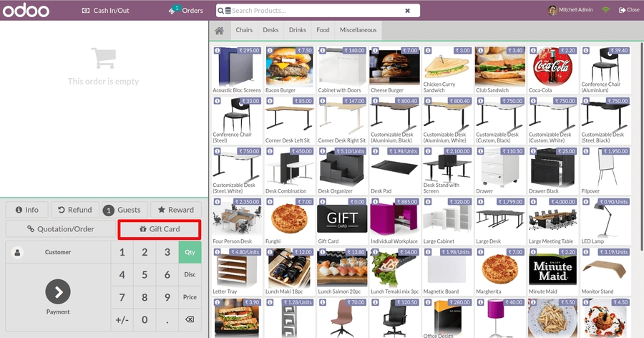
Task: Close the Point of Sale session
Action: point(629,10)
